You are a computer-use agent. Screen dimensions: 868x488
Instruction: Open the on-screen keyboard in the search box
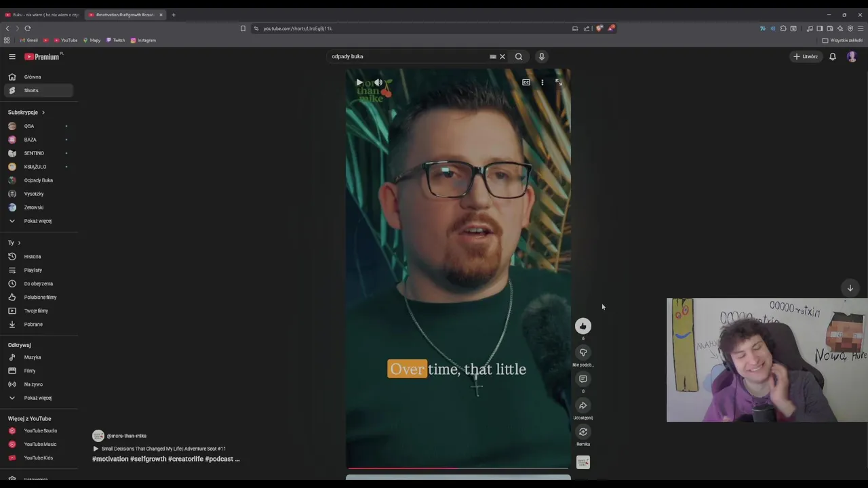pyautogui.click(x=493, y=57)
